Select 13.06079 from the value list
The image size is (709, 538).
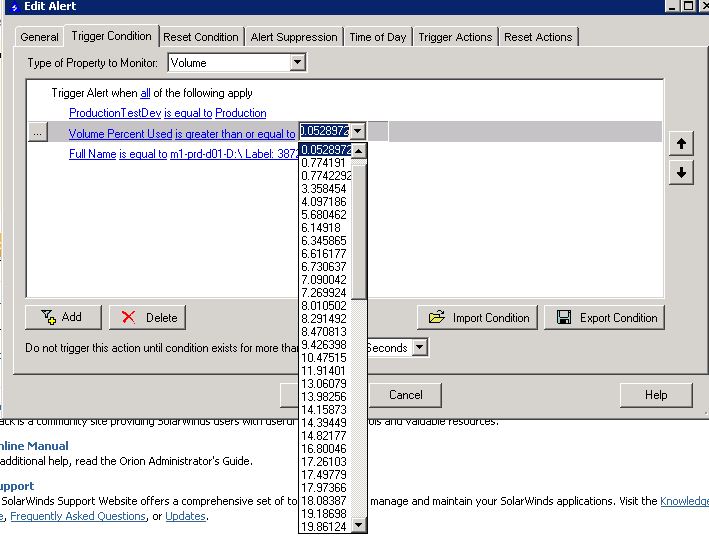tap(326, 384)
